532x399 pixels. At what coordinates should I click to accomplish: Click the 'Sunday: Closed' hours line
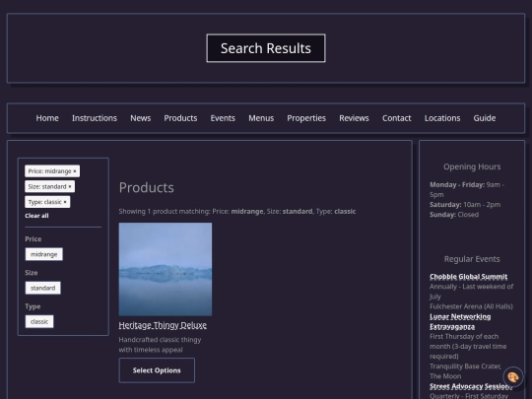coord(454,215)
